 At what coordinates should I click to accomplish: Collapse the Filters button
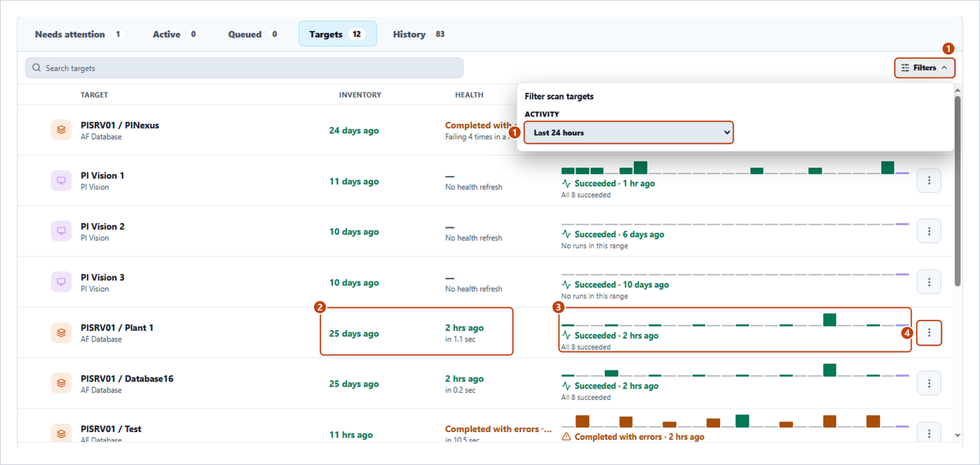tap(925, 68)
